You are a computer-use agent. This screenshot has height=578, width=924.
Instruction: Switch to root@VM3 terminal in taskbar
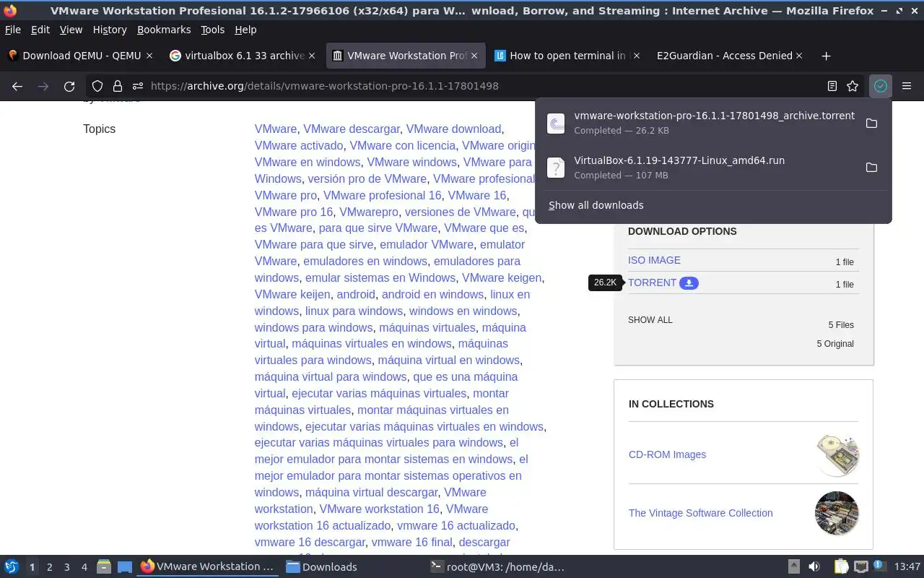(x=497, y=567)
